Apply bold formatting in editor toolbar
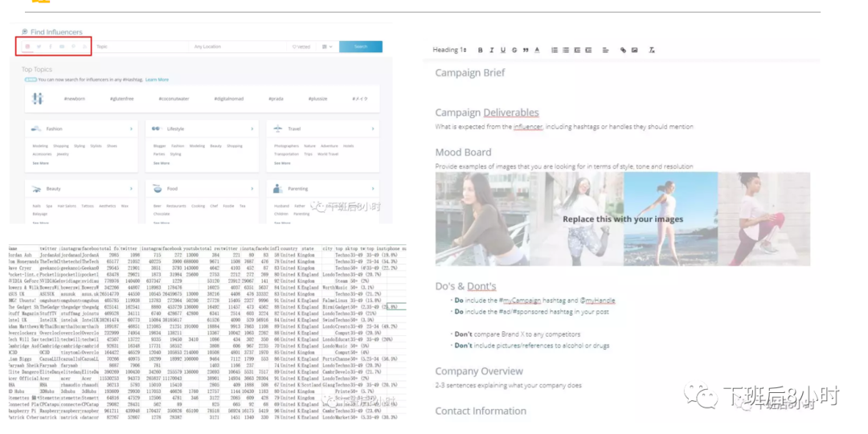This screenshot has width=868, height=434. coord(481,50)
